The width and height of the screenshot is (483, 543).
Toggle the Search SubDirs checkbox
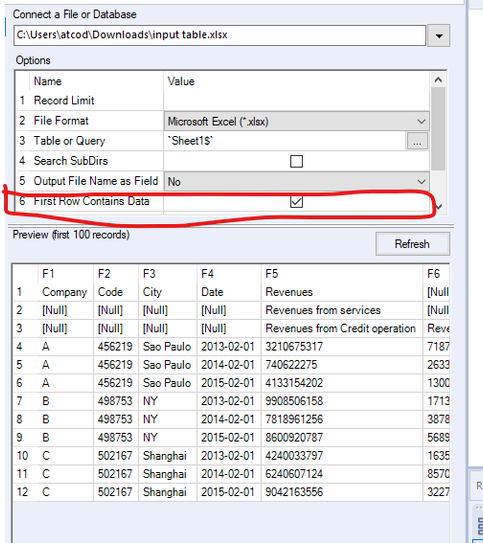(x=296, y=161)
